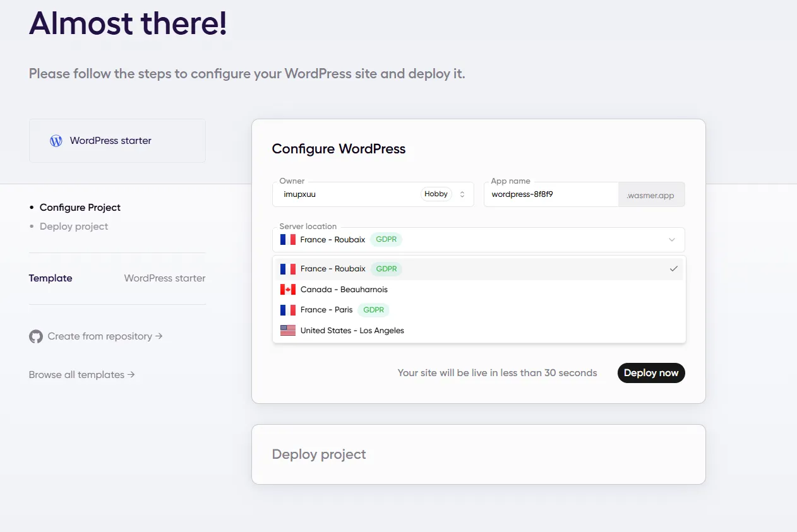Click the GDPR badge in Server location field

click(x=387, y=240)
